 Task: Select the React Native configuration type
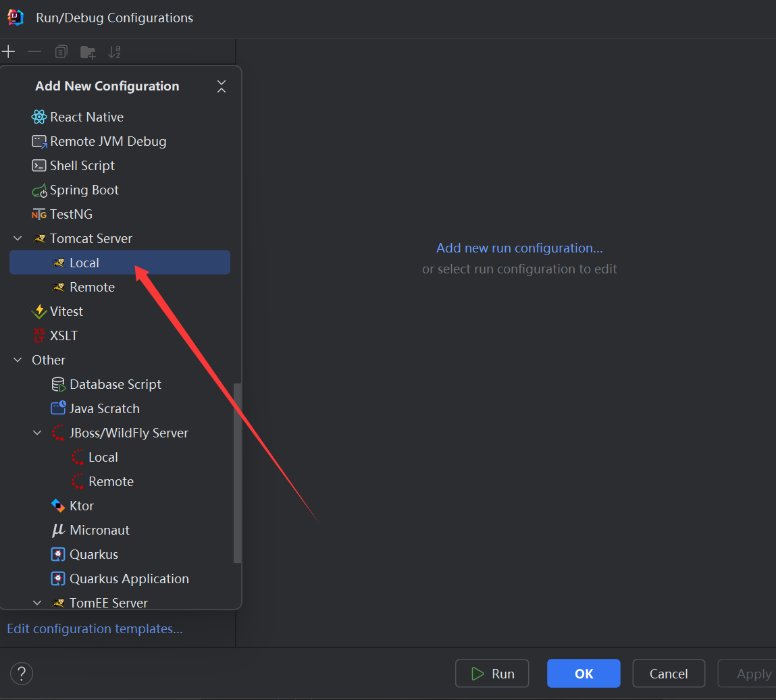pyautogui.click(x=86, y=117)
